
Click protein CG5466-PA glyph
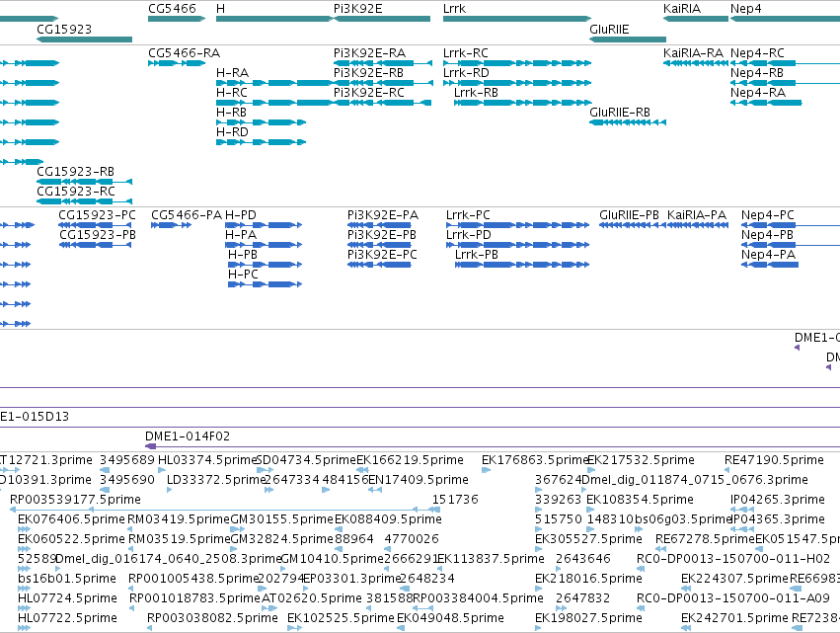point(172,225)
